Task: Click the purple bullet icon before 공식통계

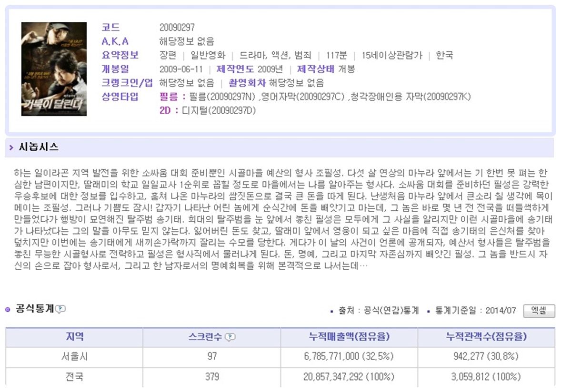Action: 8,310
